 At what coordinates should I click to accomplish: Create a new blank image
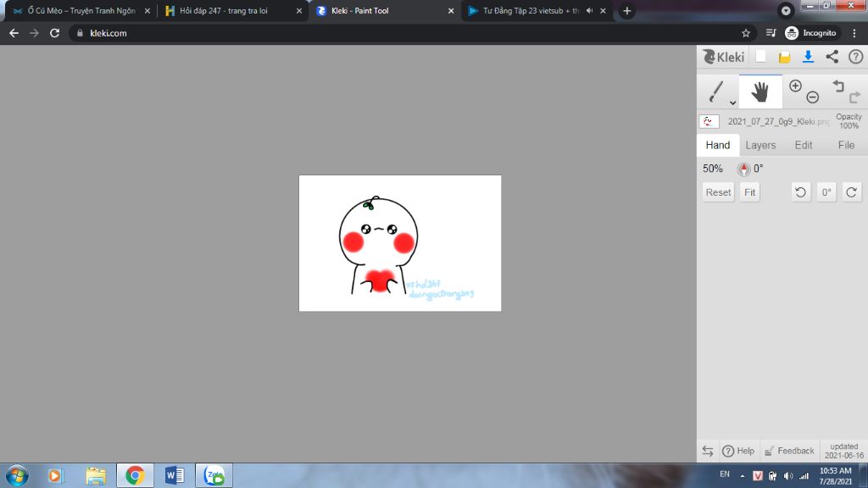tap(760, 57)
